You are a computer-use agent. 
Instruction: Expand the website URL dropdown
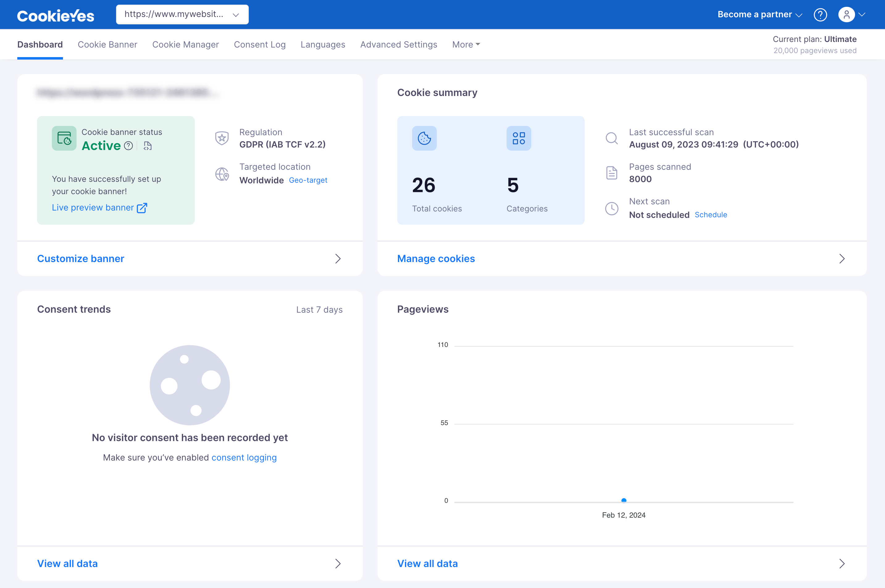click(x=182, y=15)
